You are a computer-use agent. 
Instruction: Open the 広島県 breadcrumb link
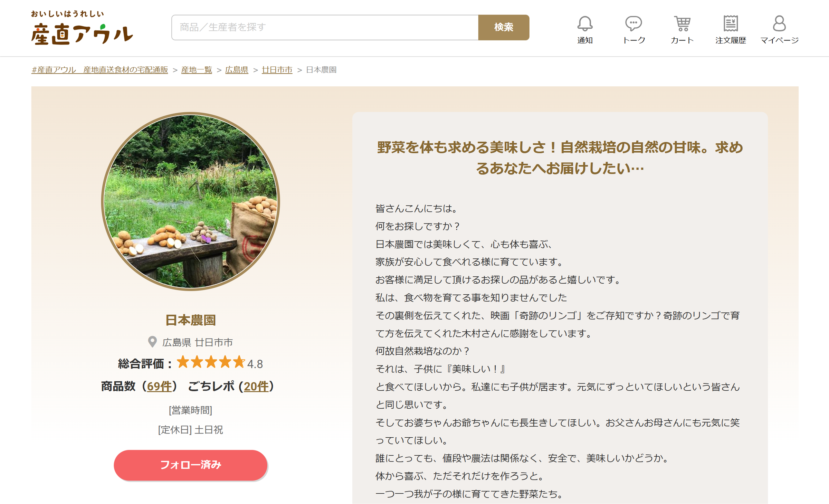[237, 70]
